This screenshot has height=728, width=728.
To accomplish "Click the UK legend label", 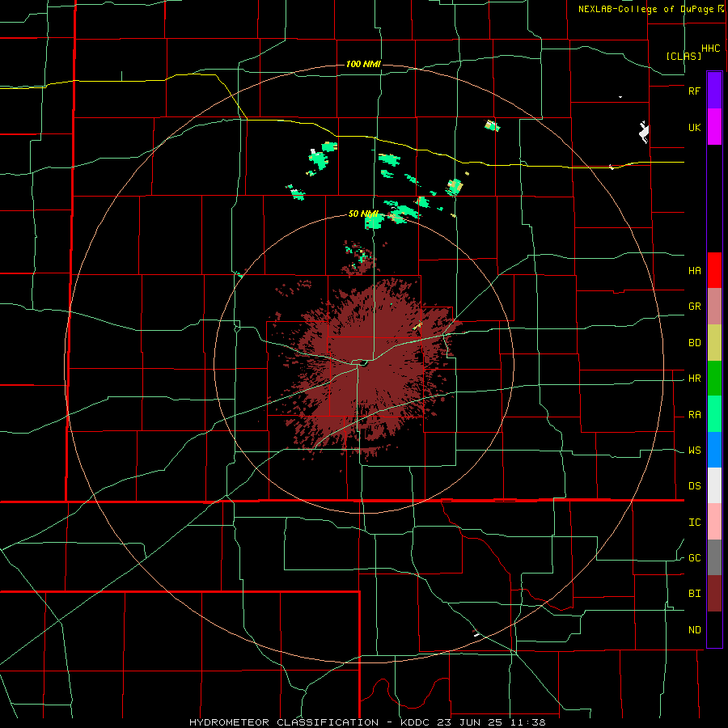I will (694, 128).
